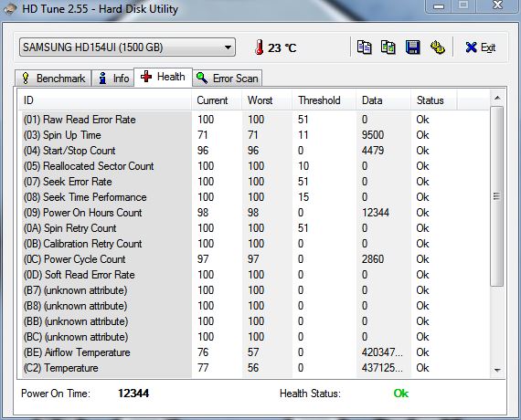
Task: Click the scrollbar up arrow
Action: [x=497, y=98]
